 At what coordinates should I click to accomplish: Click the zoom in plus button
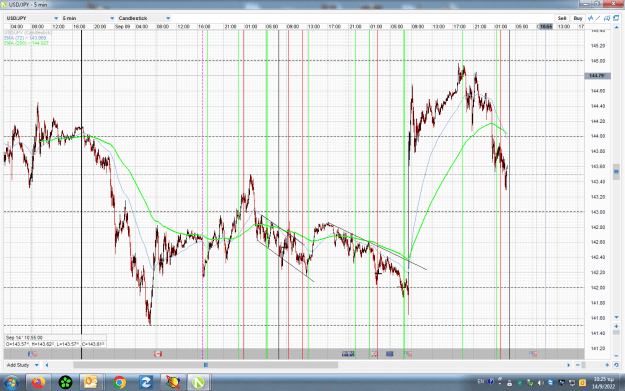[x=607, y=365]
